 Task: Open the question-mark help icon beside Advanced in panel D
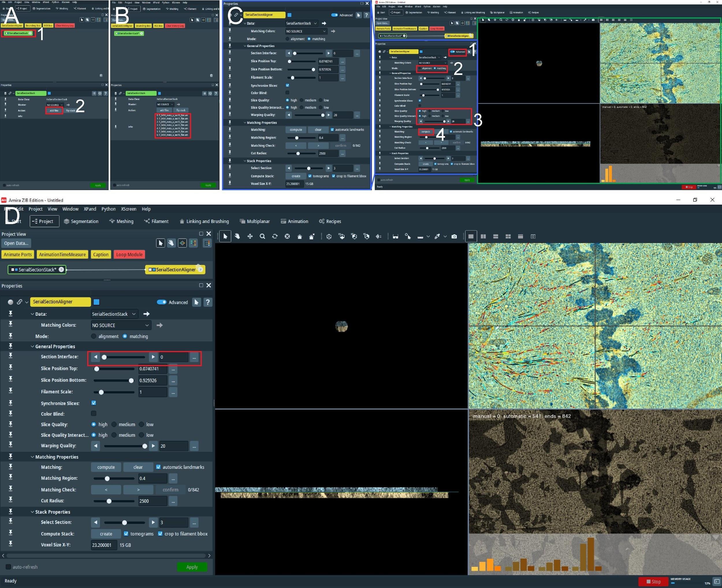pos(208,302)
